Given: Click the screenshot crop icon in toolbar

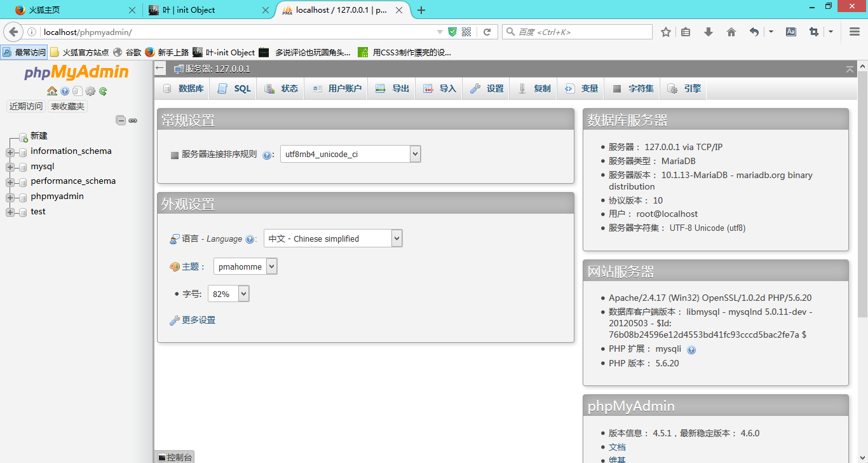Looking at the screenshot, I should [x=813, y=32].
